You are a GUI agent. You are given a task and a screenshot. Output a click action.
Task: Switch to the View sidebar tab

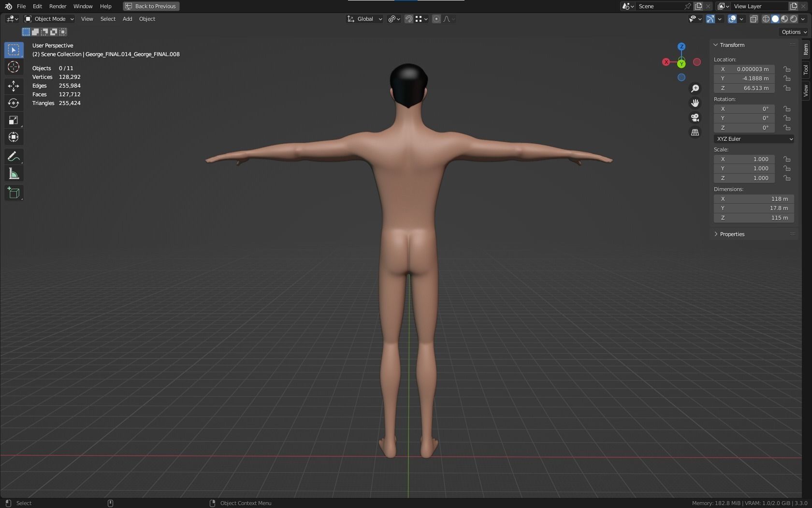pyautogui.click(x=805, y=90)
